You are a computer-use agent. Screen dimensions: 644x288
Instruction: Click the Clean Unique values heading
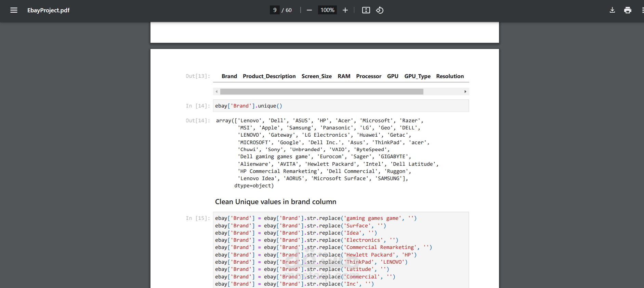tap(276, 202)
